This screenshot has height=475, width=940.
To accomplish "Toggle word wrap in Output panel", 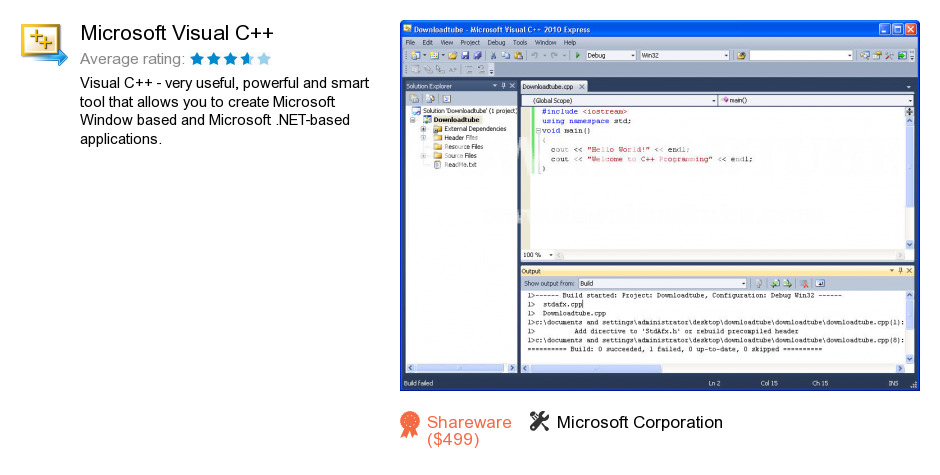I will [820, 284].
